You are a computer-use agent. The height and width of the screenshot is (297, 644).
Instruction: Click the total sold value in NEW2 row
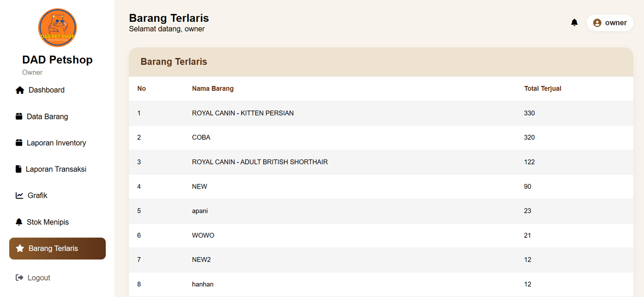528,260
